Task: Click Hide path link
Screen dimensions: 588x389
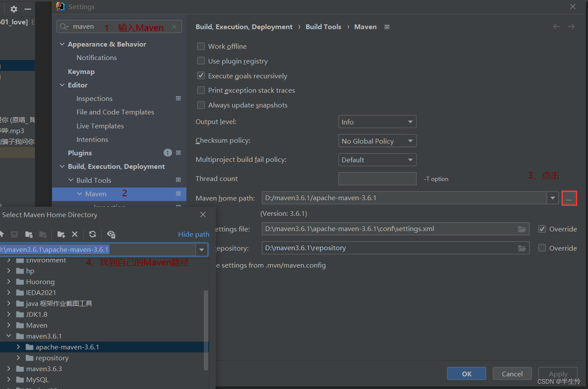Action: tap(194, 235)
